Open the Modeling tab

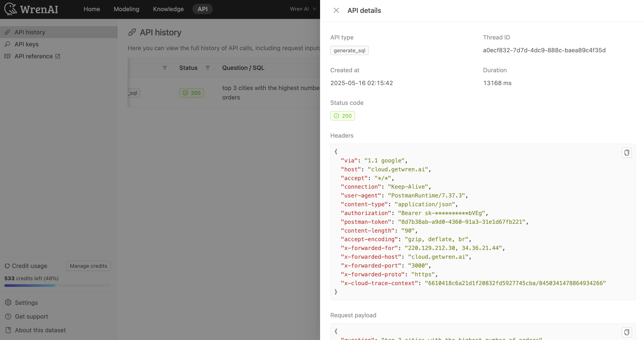(127, 9)
